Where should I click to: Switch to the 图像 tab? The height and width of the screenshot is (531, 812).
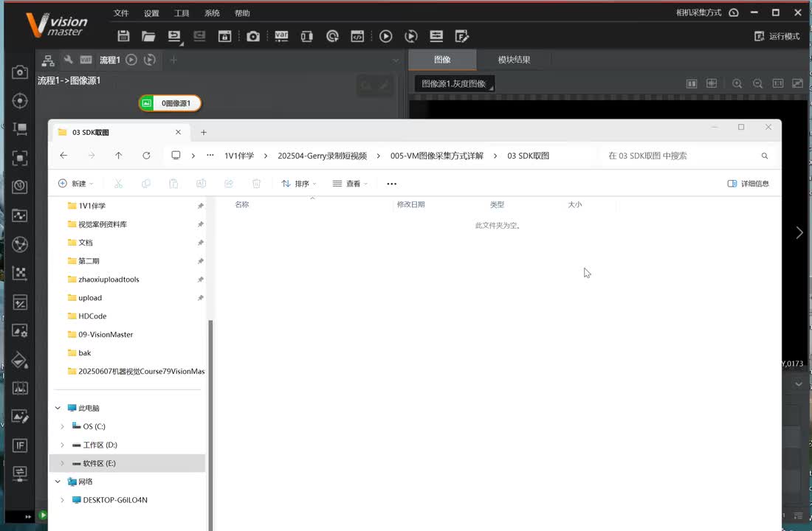tap(442, 60)
